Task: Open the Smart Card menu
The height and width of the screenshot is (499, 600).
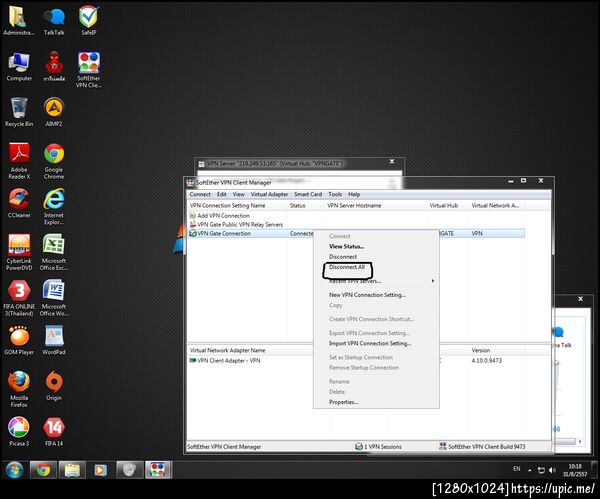Action: point(308,194)
